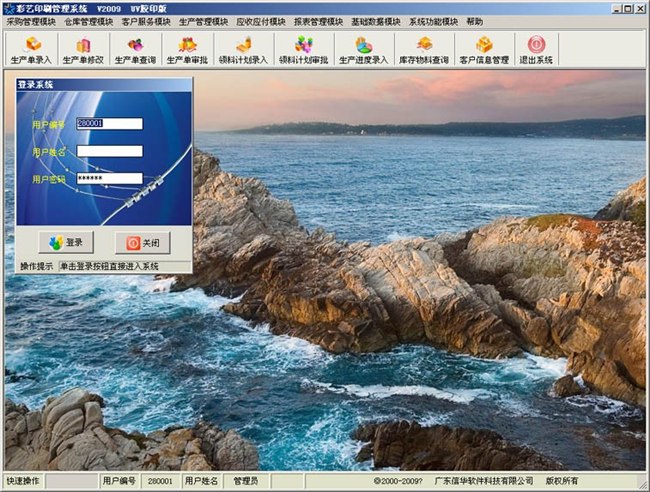Expand the 报表管理模块 menu
650x492 pixels.
pos(319,21)
